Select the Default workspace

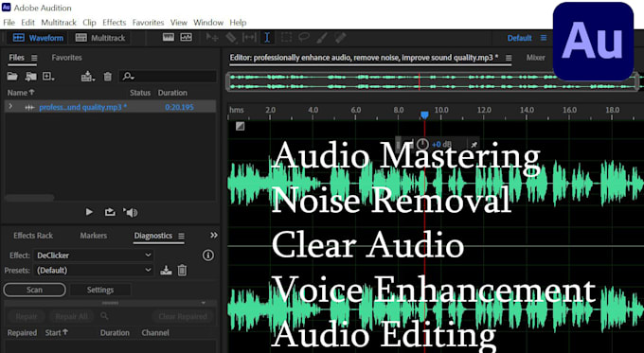(x=519, y=38)
